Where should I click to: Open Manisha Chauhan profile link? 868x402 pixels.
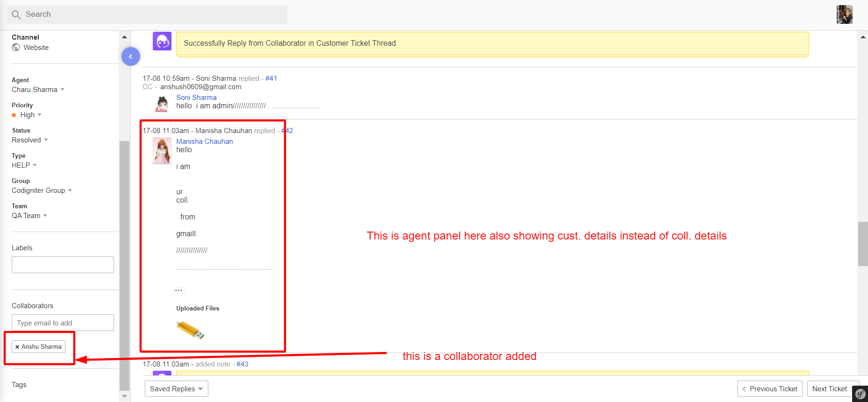click(204, 141)
